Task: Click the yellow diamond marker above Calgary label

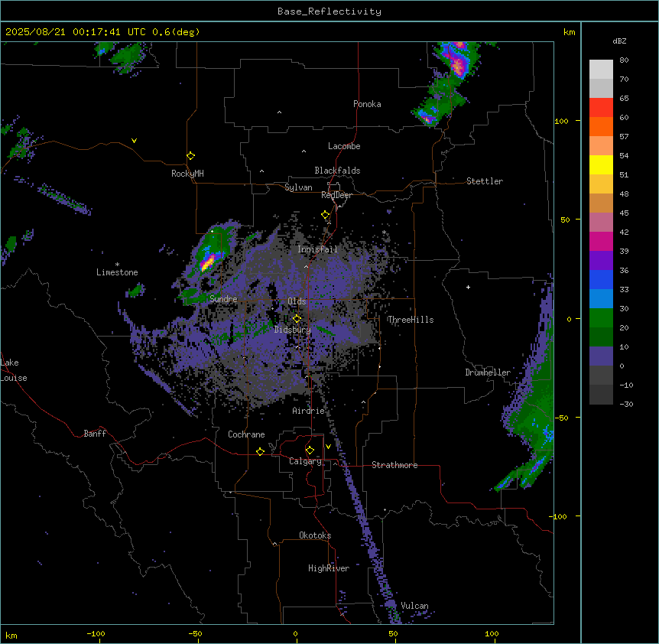Action: coord(310,450)
